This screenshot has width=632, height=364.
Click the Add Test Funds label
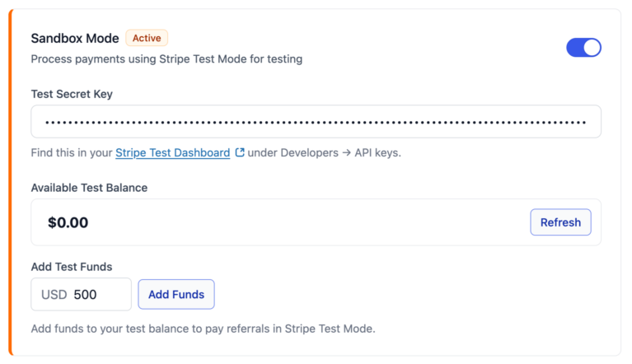coord(72,267)
